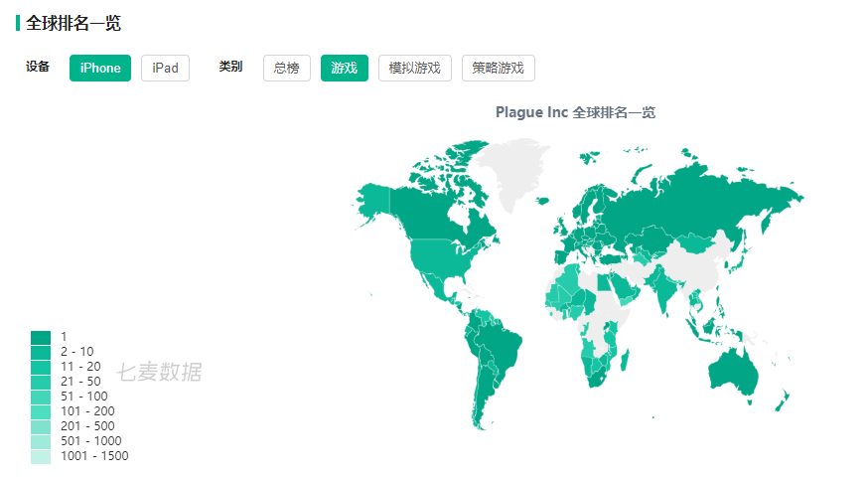Toggle the 11 - 20 legend range

click(x=41, y=367)
